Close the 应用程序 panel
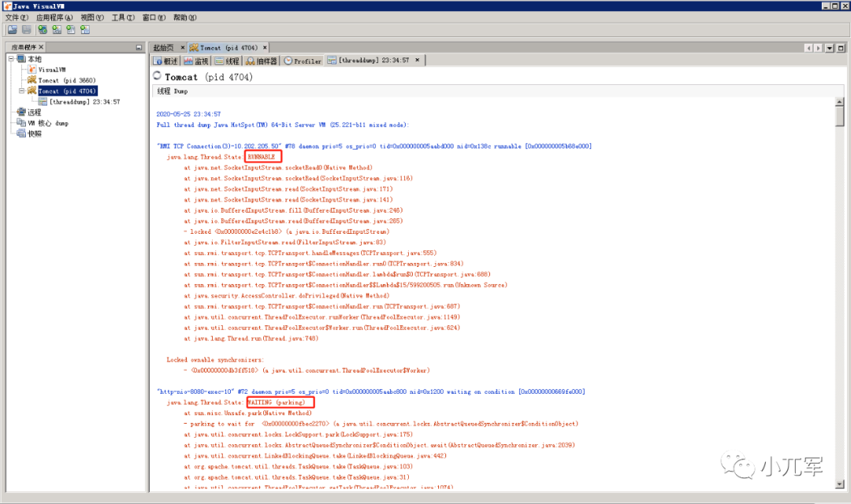This screenshot has width=851, height=504. (41, 47)
